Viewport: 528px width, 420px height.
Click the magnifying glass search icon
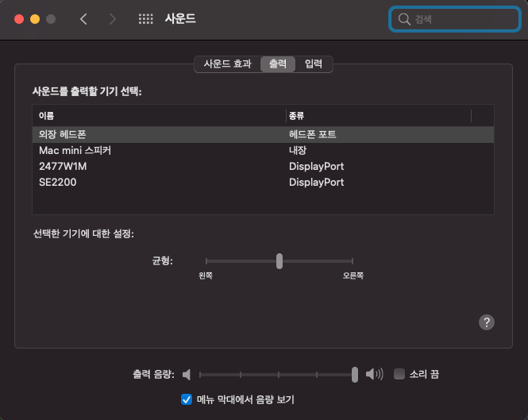point(404,19)
